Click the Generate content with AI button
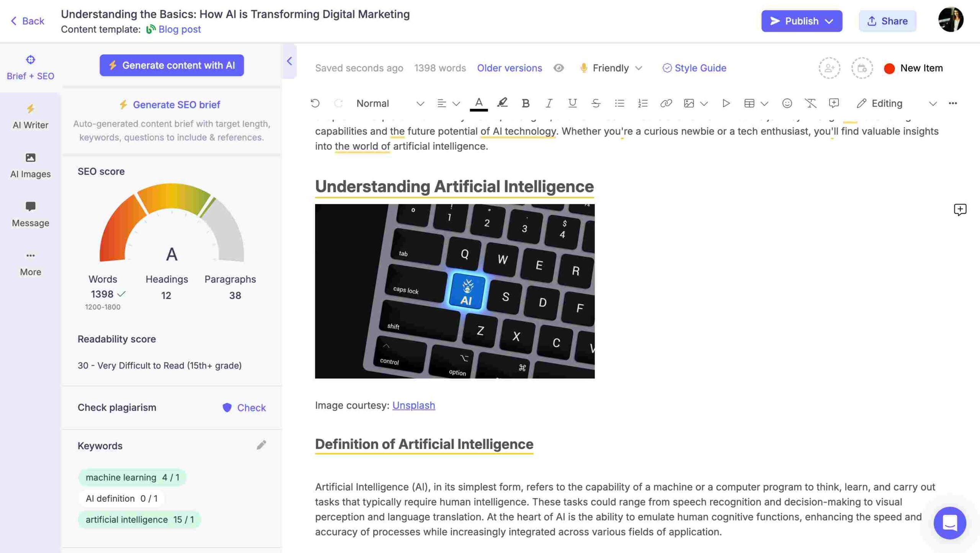Image resolution: width=980 pixels, height=553 pixels. pyautogui.click(x=171, y=65)
